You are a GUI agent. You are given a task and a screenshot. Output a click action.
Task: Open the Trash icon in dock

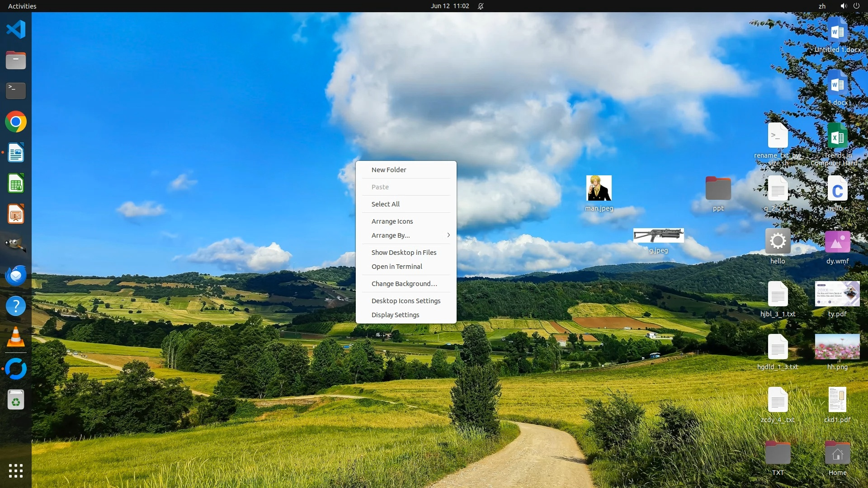(x=16, y=400)
